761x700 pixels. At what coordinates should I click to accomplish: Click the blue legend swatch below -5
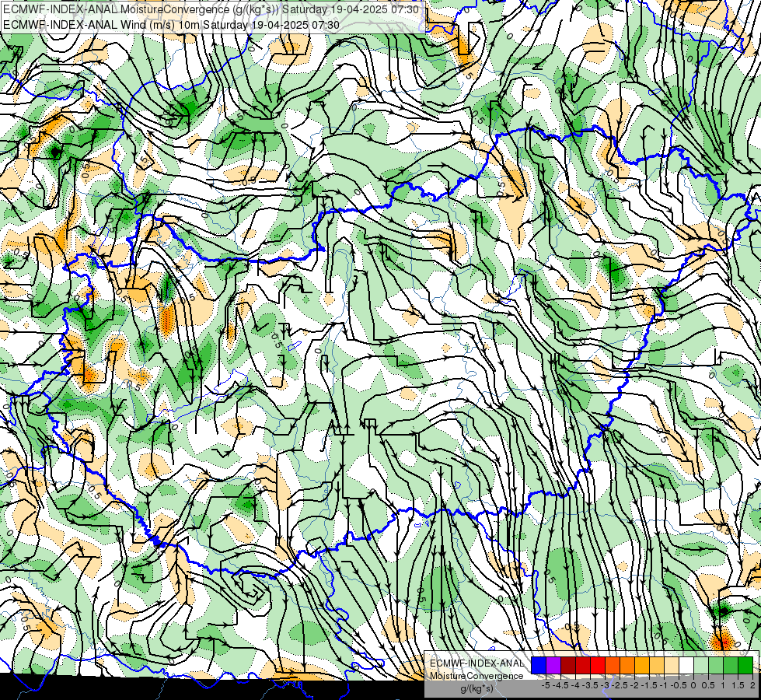539,666
